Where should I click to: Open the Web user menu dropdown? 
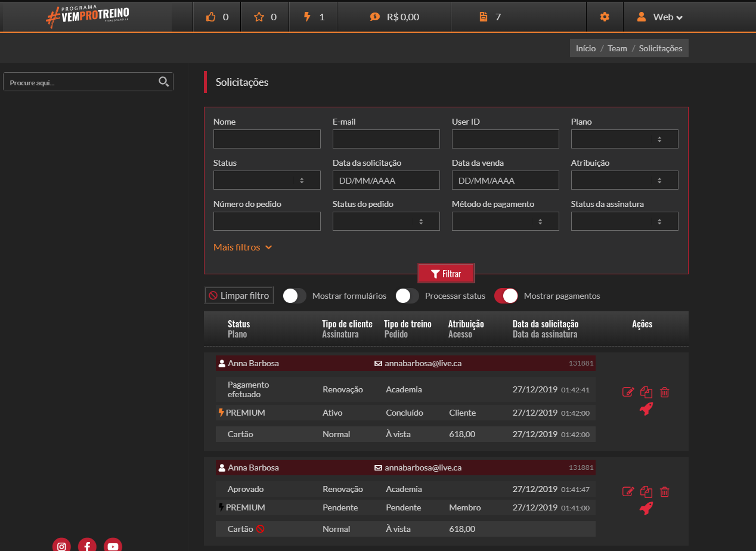[659, 17]
